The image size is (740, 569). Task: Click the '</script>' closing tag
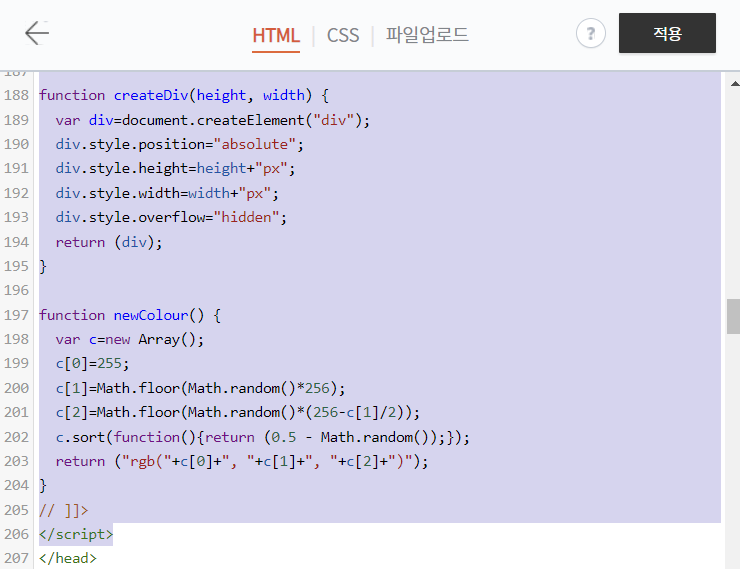tap(76, 535)
